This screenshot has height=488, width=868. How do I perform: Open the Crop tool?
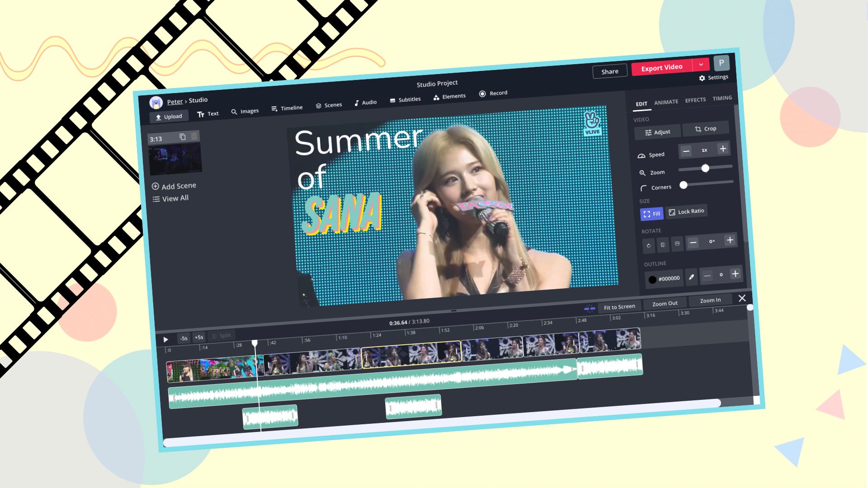point(705,129)
